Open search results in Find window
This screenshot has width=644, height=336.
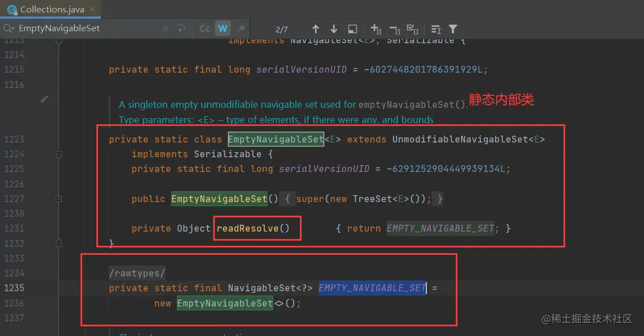[353, 29]
